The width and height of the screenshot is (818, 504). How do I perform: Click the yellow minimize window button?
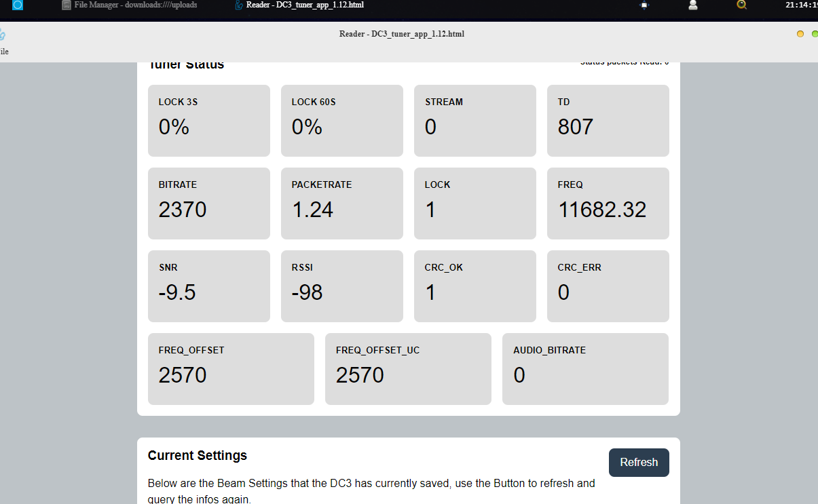(x=800, y=34)
